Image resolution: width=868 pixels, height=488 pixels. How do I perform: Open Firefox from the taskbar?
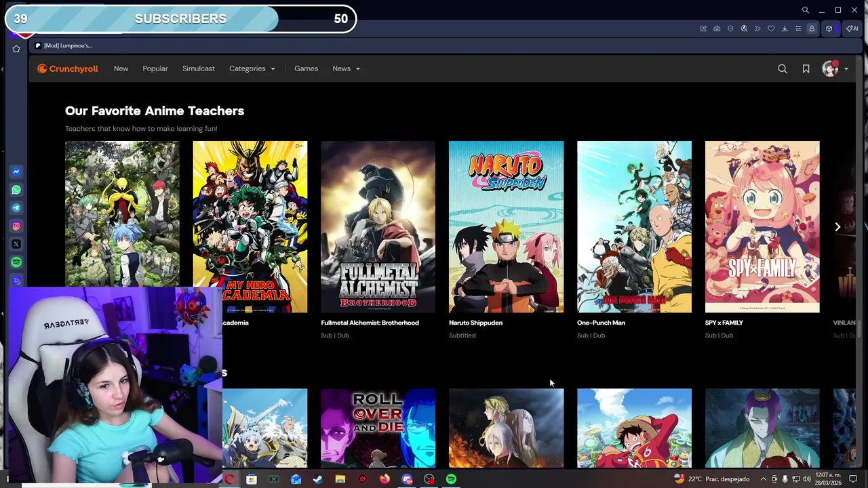(384, 479)
